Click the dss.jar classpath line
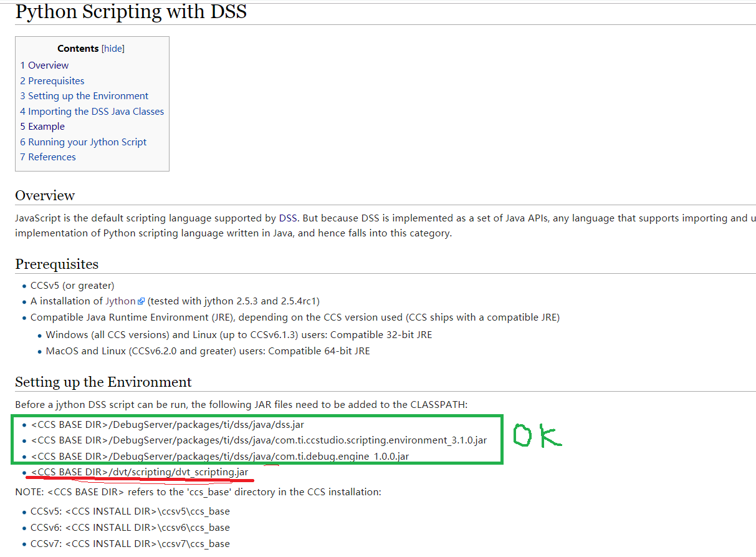This screenshot has height=557, width=756. 168,425
